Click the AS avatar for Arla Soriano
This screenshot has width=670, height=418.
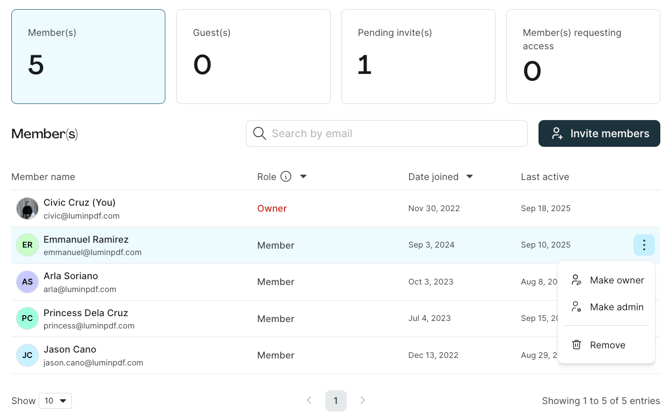click(27, 282)
